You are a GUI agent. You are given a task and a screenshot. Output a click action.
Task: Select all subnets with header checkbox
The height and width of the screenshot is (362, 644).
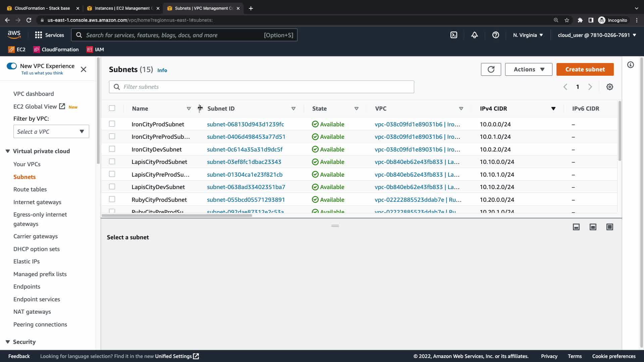(x=112, y=108)
